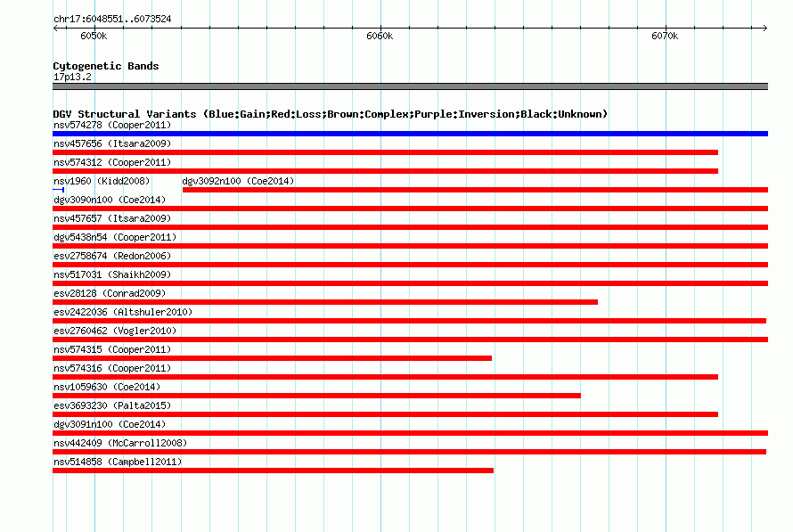Click the 6060k ruler mark

(380, 36)
